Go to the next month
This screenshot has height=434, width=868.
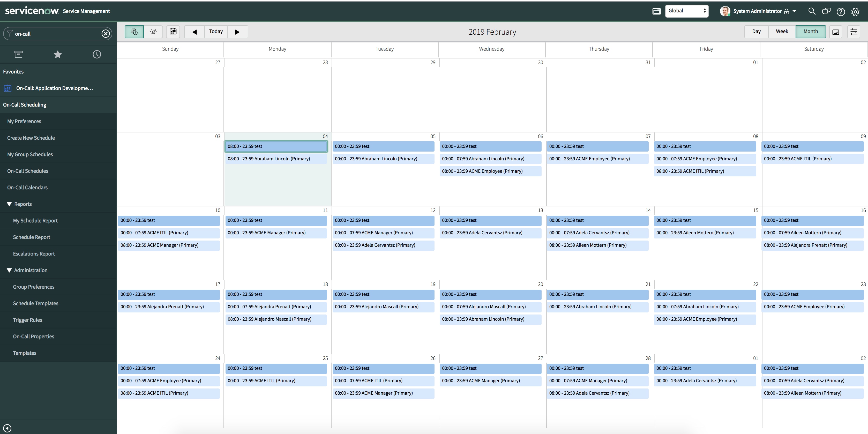(237, 32)
